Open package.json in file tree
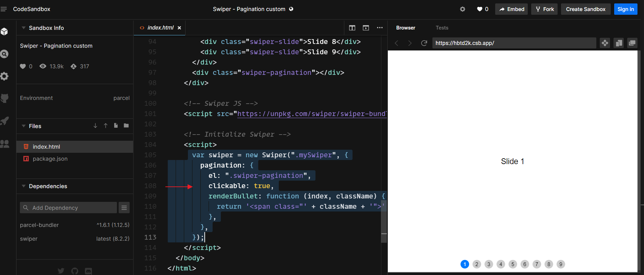The height and width of the screenshot is (275, 644). click(75, 159)
